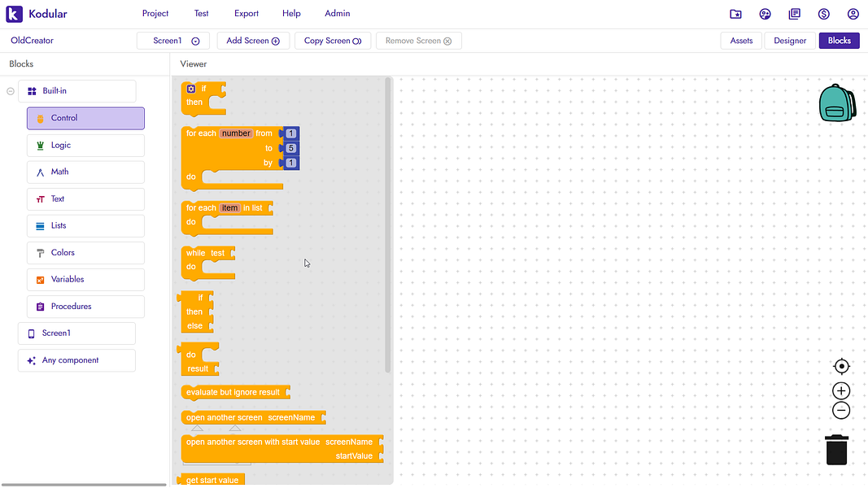Click the Copy Screen button
Screen dimensions: 868x488
pos(332,40)
